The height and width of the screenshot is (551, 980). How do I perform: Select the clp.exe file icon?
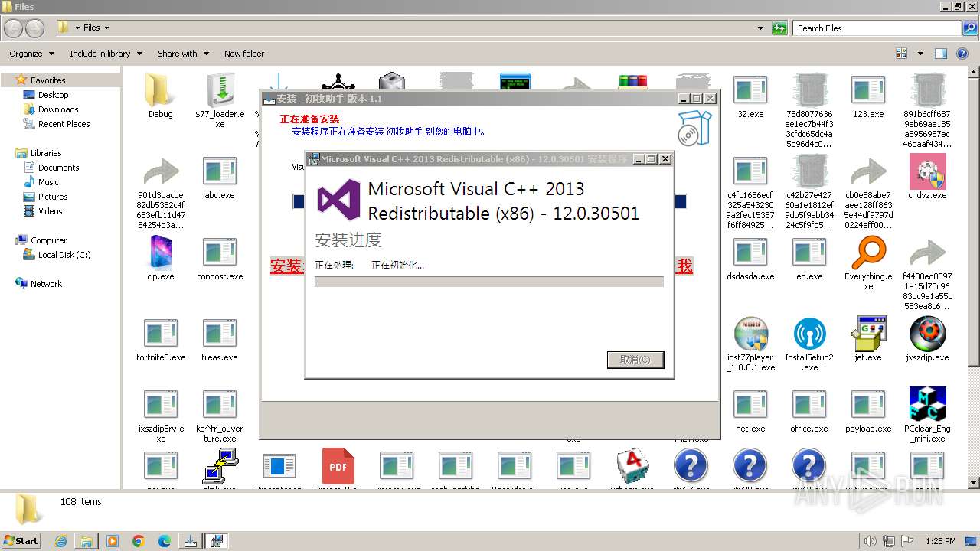[161, 253]
